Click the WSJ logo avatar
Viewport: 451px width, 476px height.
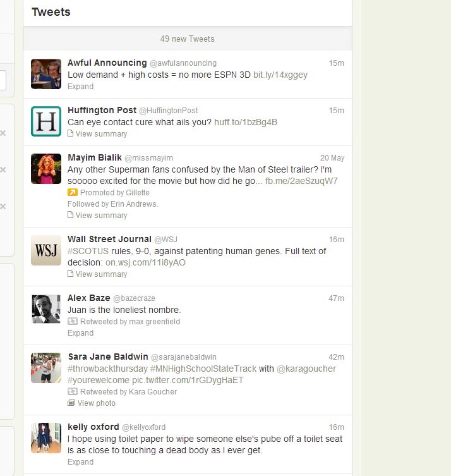point(46,250)
